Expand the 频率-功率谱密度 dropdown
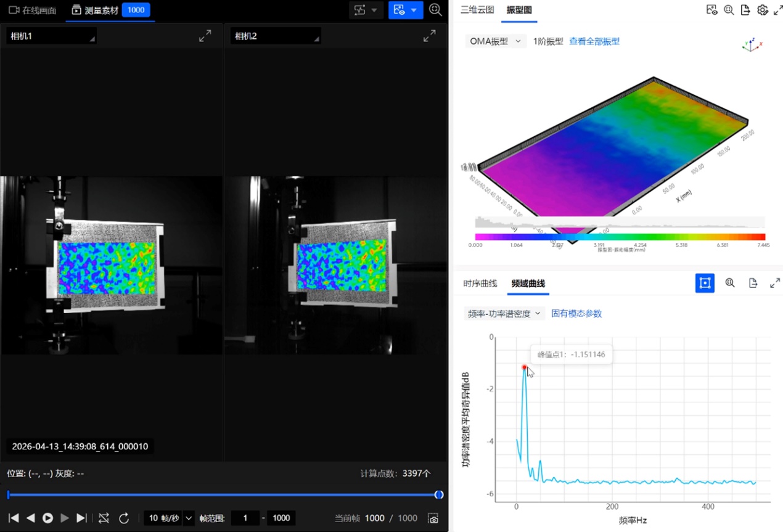783x532 pixels. 504,313
